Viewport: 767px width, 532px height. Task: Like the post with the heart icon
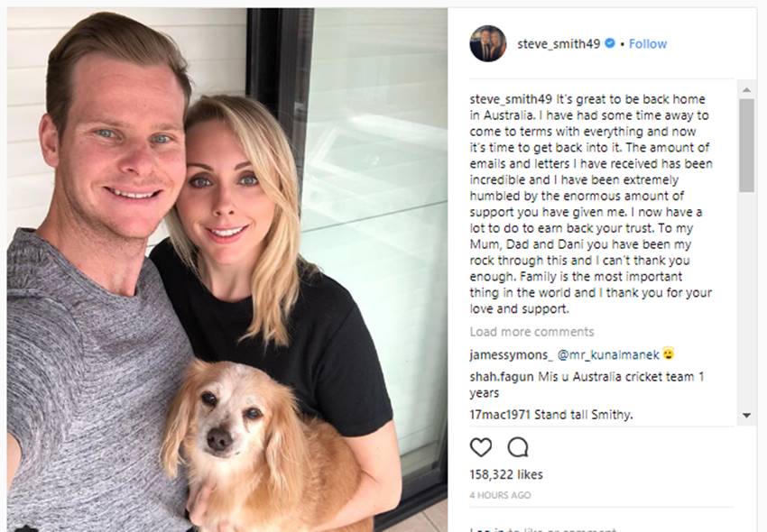point(480,447)
